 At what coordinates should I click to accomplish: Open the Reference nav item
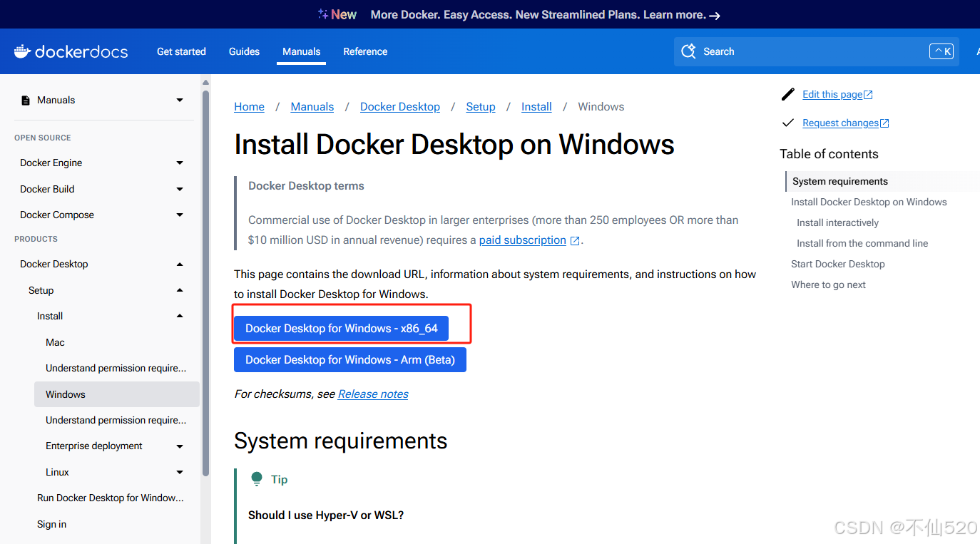365,51
